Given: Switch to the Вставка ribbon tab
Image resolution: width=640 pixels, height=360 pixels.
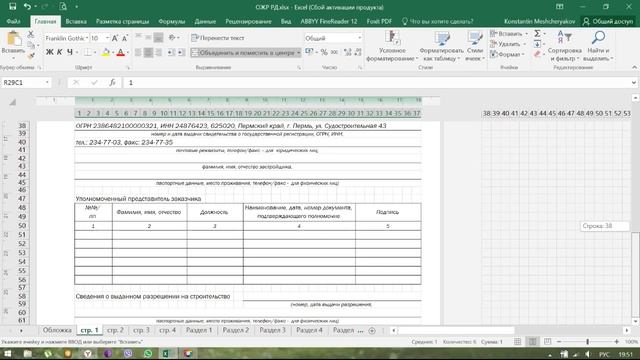Looking at the screenshot, I should 76,21.
